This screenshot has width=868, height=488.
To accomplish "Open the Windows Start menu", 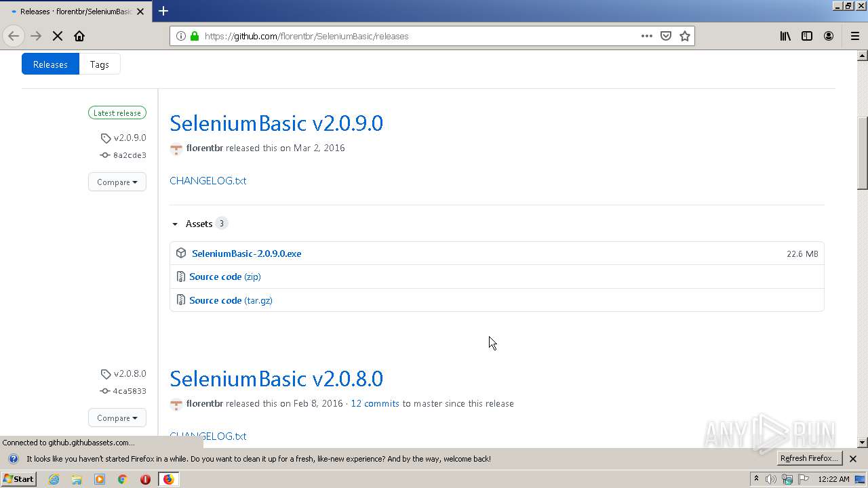I will tap(19, 479).
